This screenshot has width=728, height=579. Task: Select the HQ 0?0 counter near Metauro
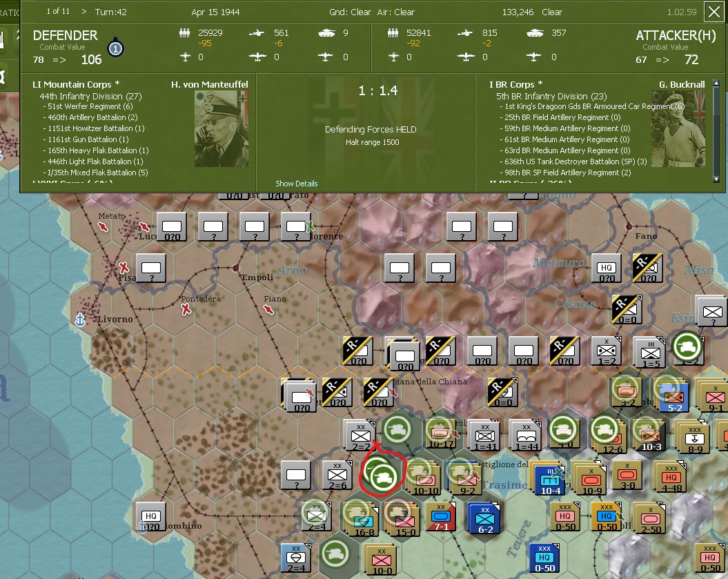pyautogui.click(x=607, y=268)
